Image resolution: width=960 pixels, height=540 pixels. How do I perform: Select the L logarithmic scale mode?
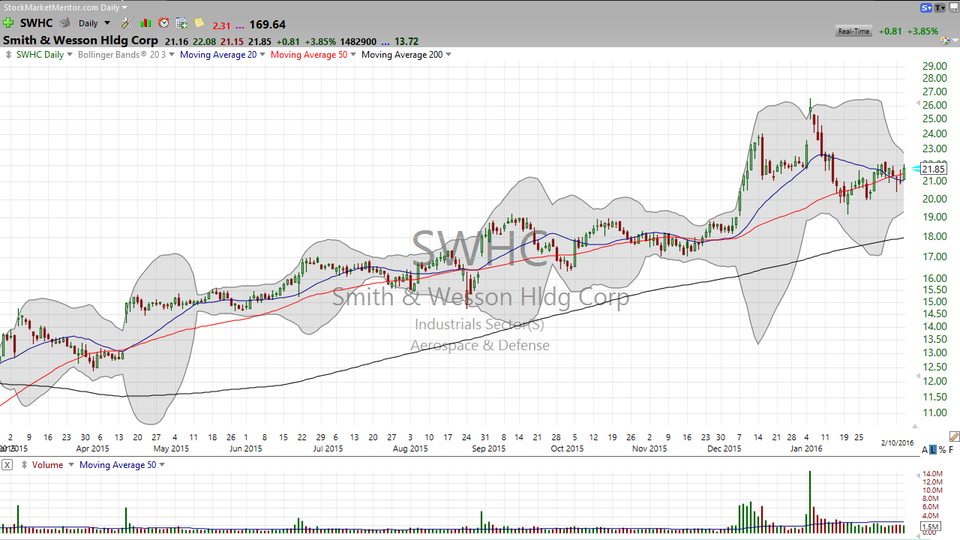[x=933, y=450]
